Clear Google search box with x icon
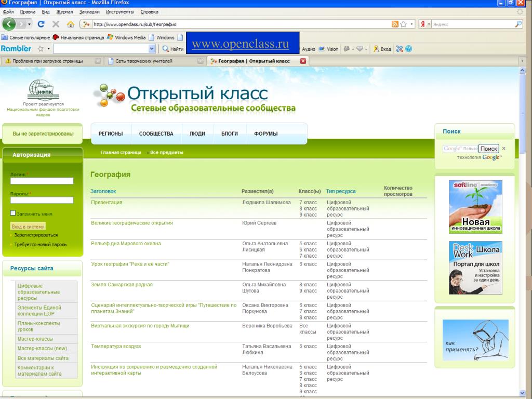Viewport: 532px width, 399px height. [504, 148]
